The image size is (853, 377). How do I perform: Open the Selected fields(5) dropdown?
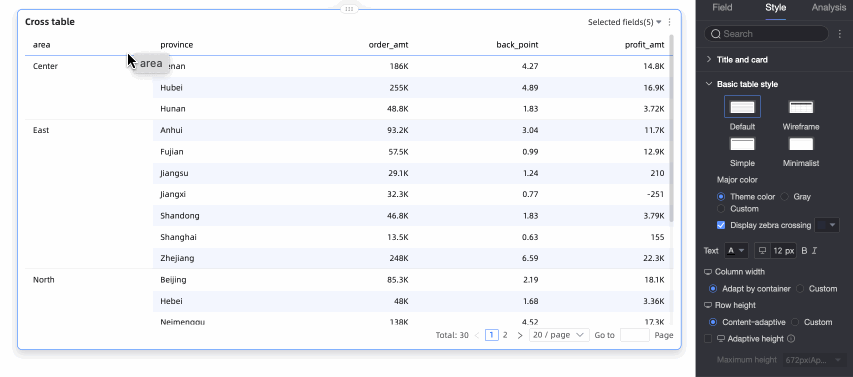click(x=625, y=22)
